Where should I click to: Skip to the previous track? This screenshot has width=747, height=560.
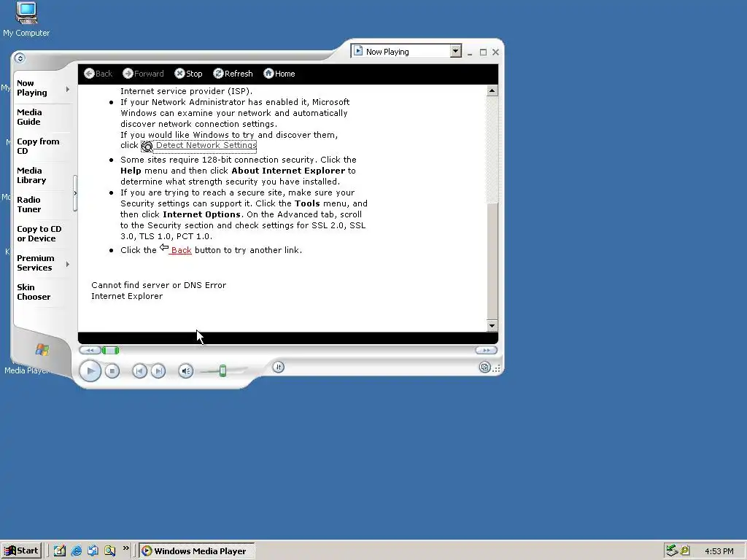coord(139,371)
